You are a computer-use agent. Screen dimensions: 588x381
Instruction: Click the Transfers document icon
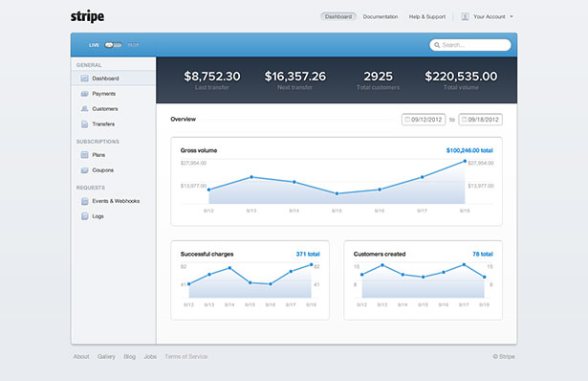click(84, 124)
